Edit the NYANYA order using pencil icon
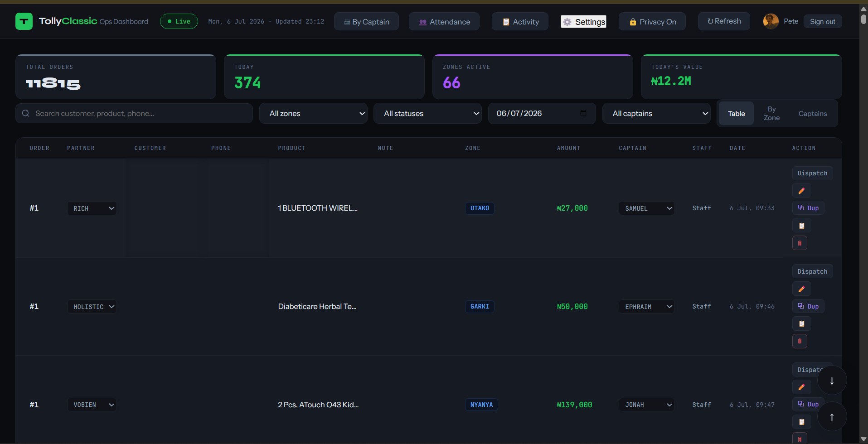 [801, 387]
